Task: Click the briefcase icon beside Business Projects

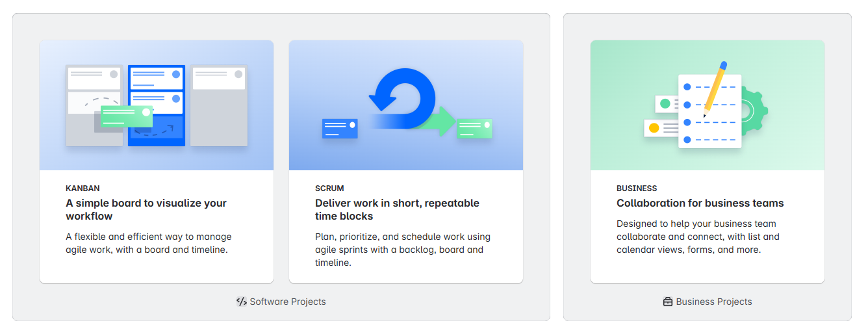Action: tap(667, 302)
